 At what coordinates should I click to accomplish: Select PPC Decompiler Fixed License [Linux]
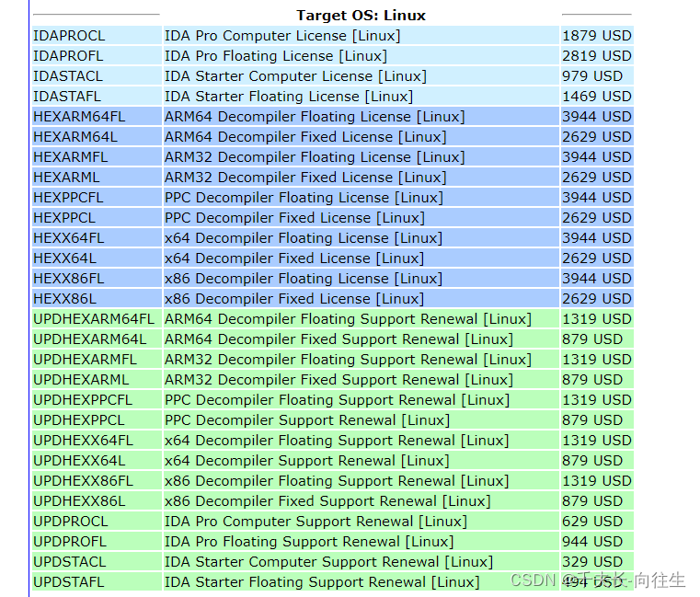pyautogui.click(x=294, y=218)
